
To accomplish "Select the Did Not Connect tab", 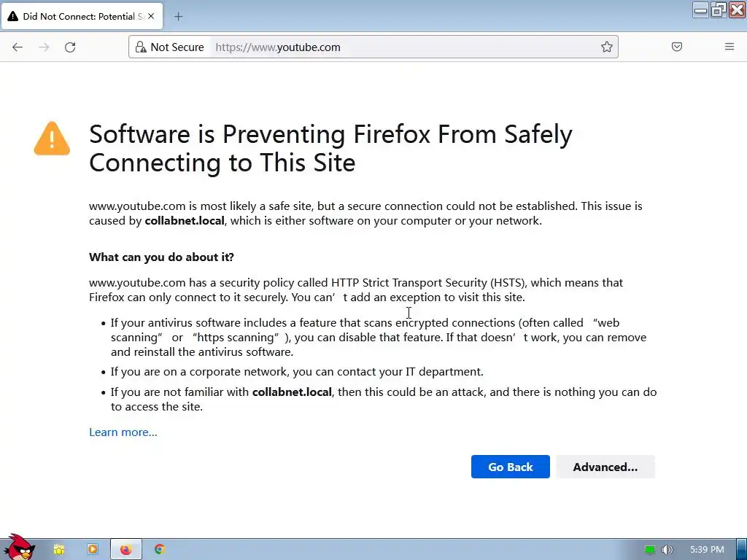I will pyautogui.click(x=82, y=16).
